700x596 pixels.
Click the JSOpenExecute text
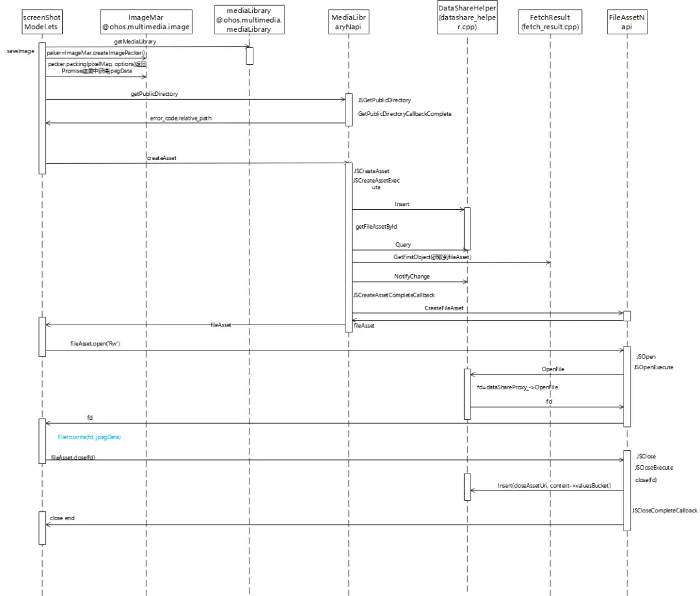click(x=653, y=367)
